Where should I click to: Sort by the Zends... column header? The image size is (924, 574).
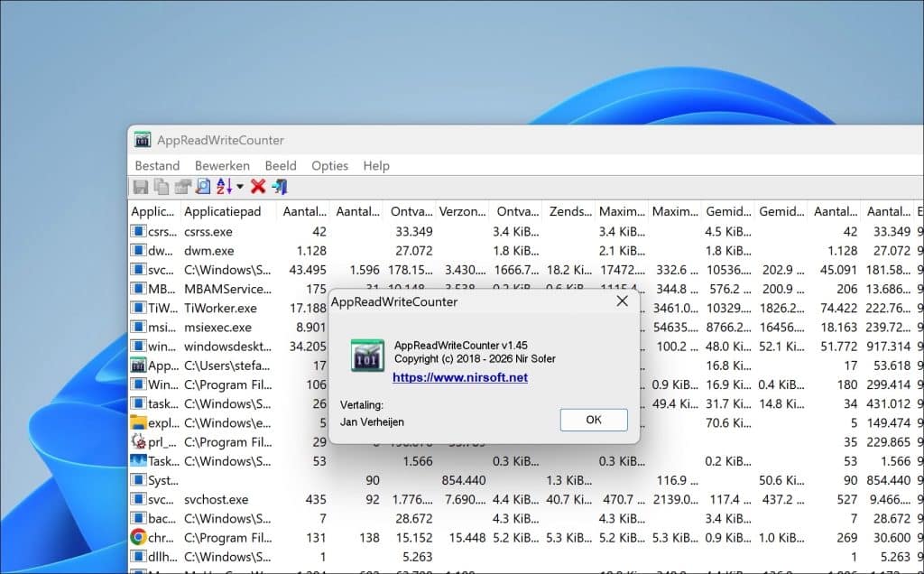(570, 211)
